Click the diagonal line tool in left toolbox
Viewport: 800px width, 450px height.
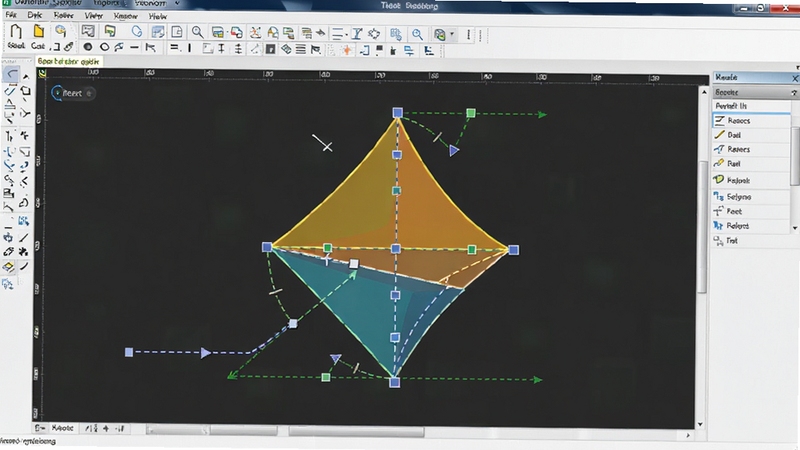[x=24, y=237]
